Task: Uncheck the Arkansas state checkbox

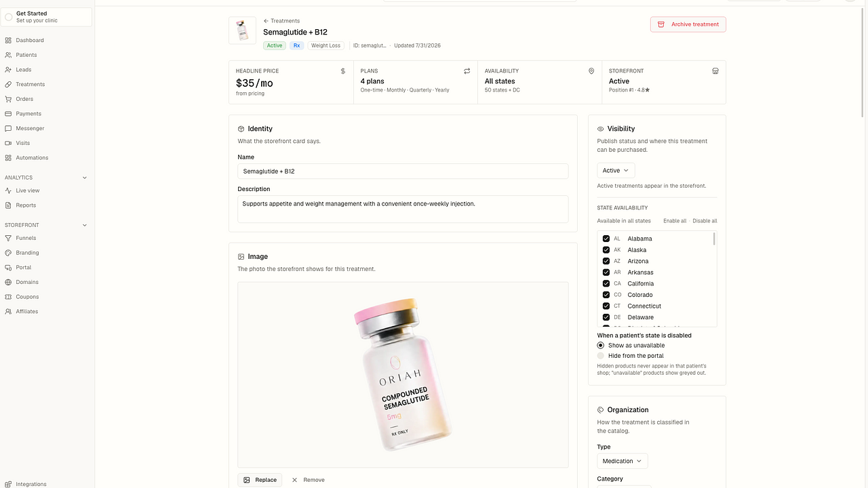Action: click(606, 272)
